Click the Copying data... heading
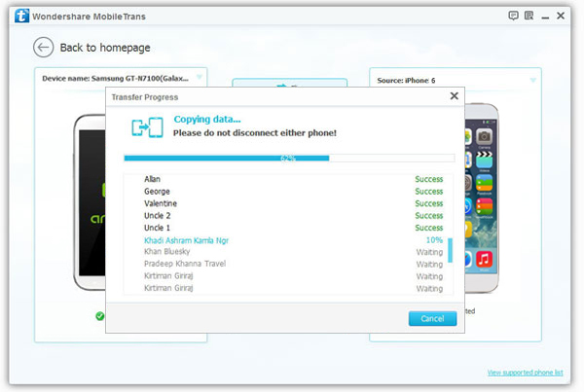This screenshot has height=392, width=584. point(207,120)
